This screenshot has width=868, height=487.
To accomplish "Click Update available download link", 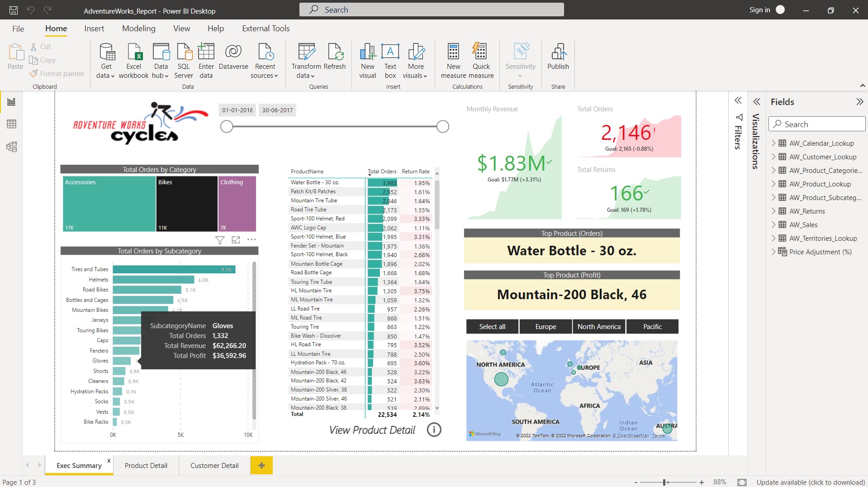I will (x=811, y=482).
